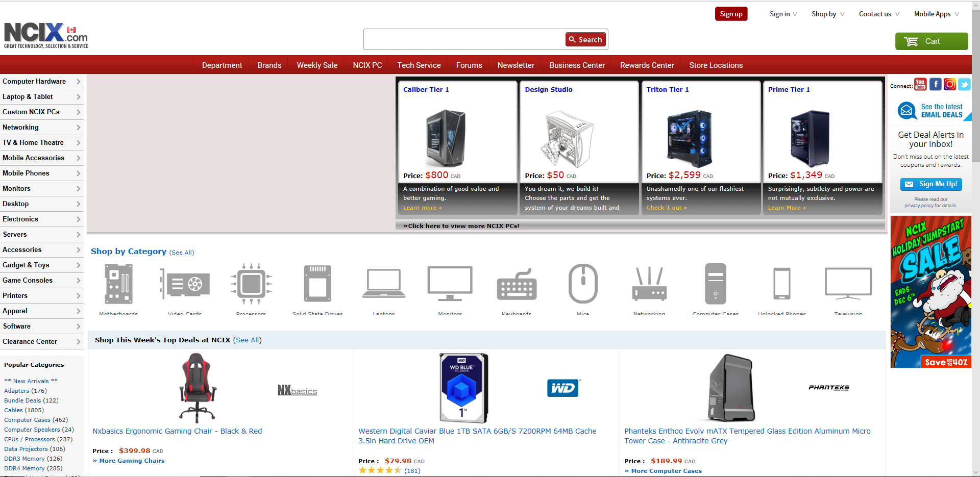Open the Prime Tier 1 link
Screen dimensions: 980x477
coord(789,89)
